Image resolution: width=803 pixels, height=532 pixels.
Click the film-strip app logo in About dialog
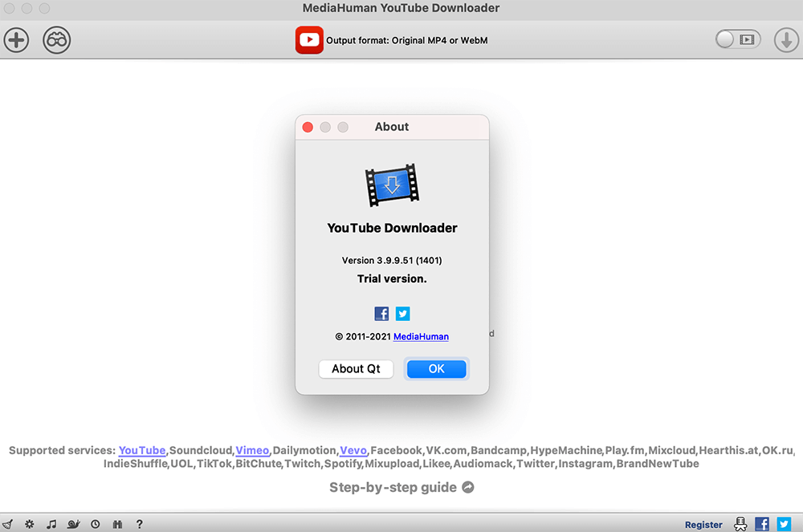coord(392,185)
